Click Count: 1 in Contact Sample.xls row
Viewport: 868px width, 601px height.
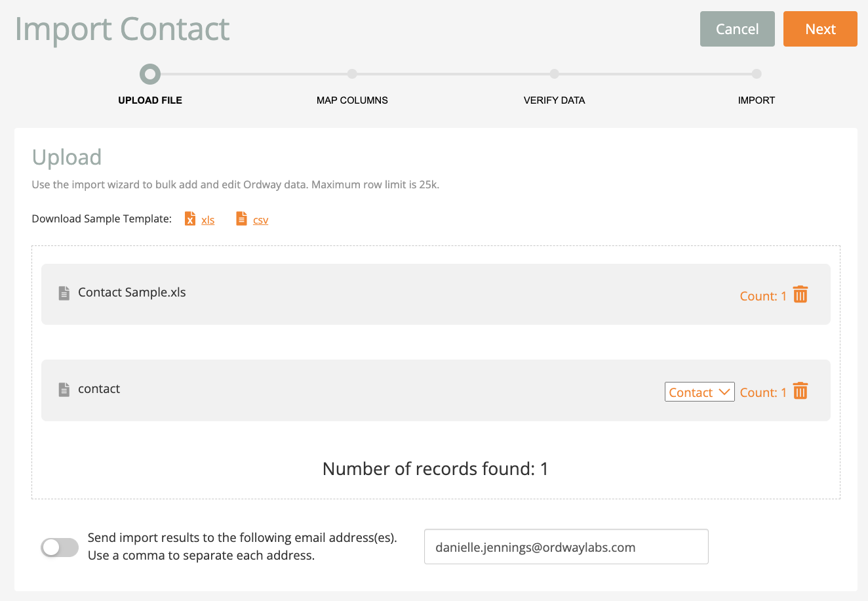(x=763, y=296)
